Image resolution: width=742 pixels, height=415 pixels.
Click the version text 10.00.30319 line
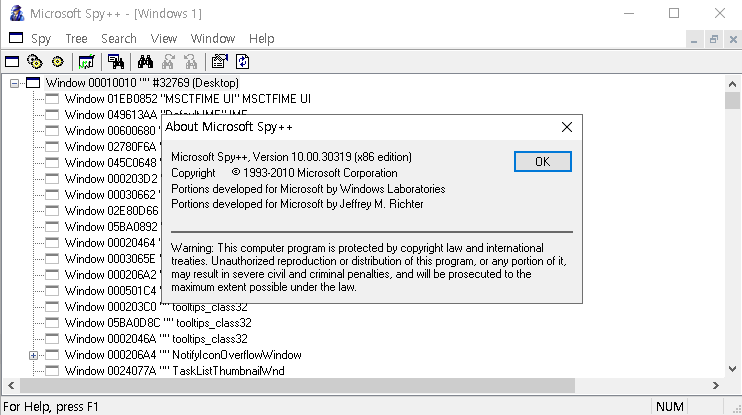[292, 157]
